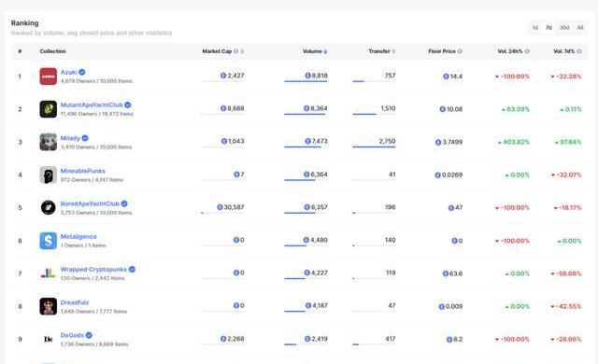Select the Milady collection thumbnail
The height and width of the screenshot is (364, 598).
pos(49,142)
